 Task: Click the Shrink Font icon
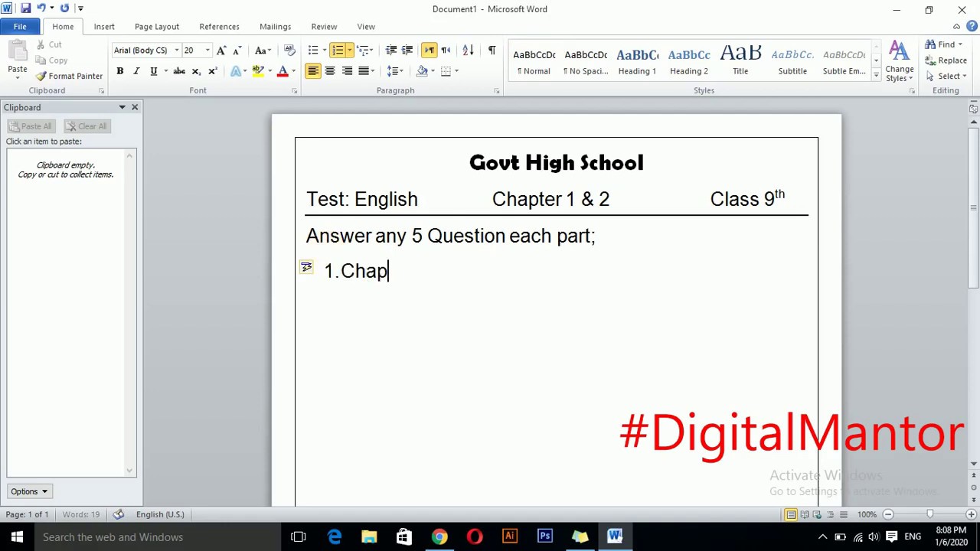coord(237,51)
